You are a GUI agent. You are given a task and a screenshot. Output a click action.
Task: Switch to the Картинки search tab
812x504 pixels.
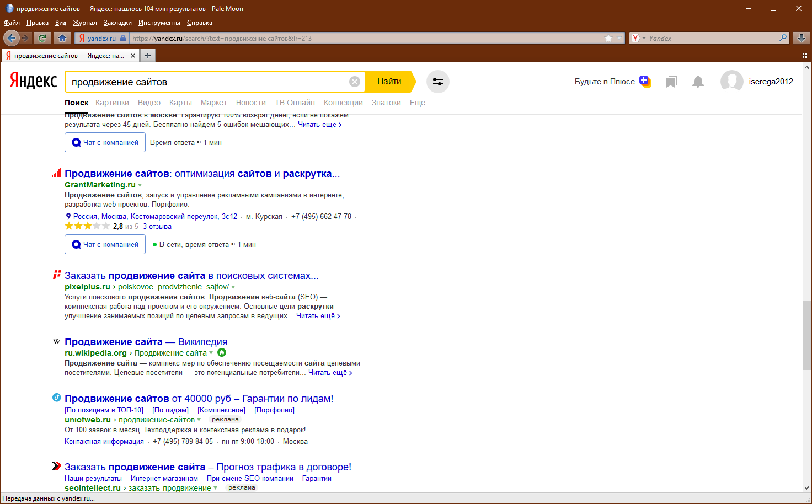pyautogui.click(x=112, y=103)
